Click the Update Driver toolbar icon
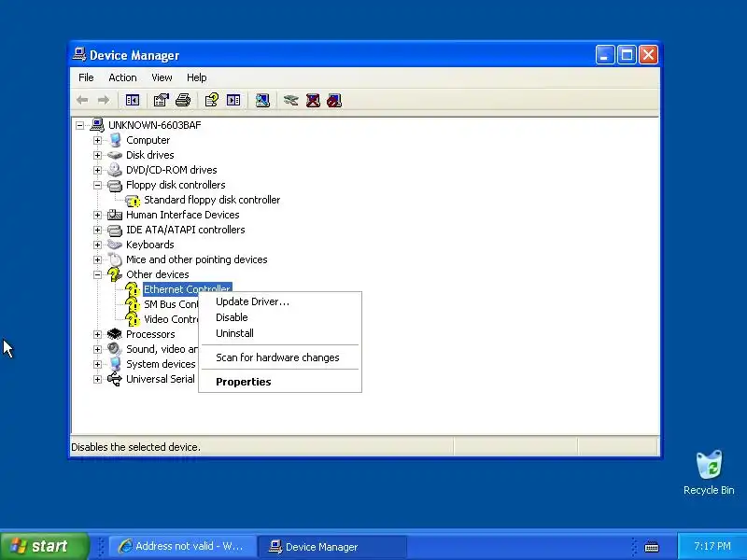Image resolution: width=747 pixels, height=560 pixels. point(291,100)
